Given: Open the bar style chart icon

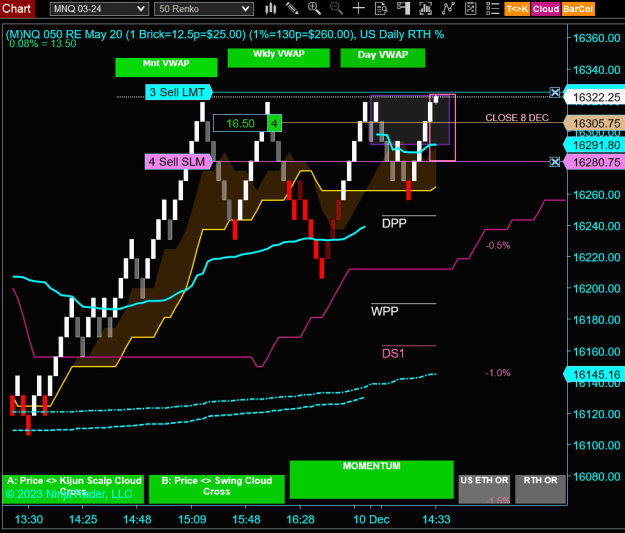Looking at the screenshot, I should coord(271,8).
